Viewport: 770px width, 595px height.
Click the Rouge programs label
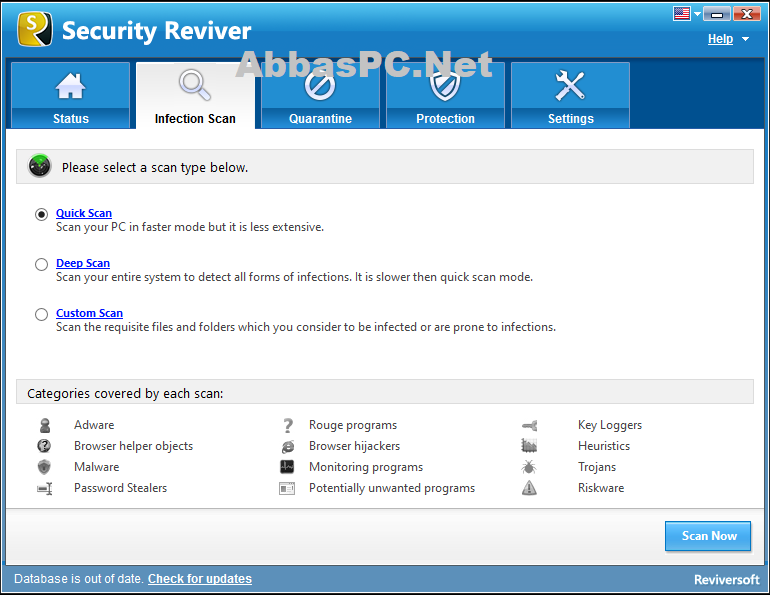pos(353,425)
